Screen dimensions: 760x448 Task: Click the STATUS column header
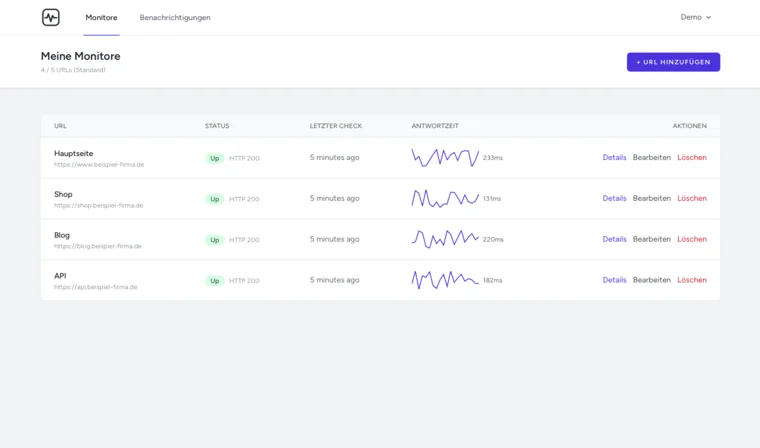[217, 126]
